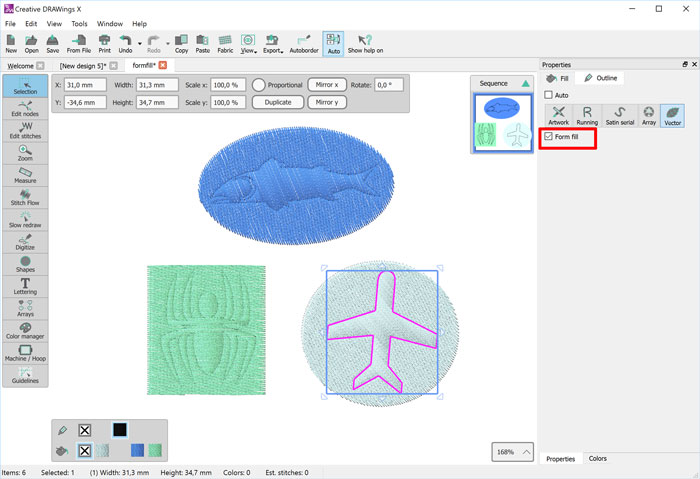Toggle the Proportional scaling option

(x=259, y=85)
